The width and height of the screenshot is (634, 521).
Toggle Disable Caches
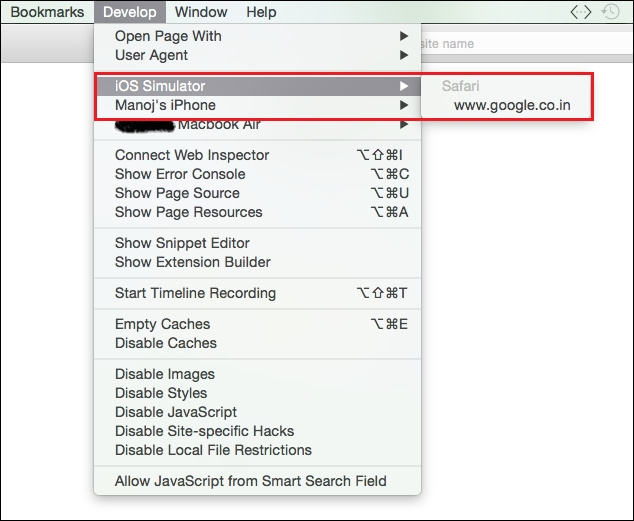pyautogui.click(x=258, y=343)
